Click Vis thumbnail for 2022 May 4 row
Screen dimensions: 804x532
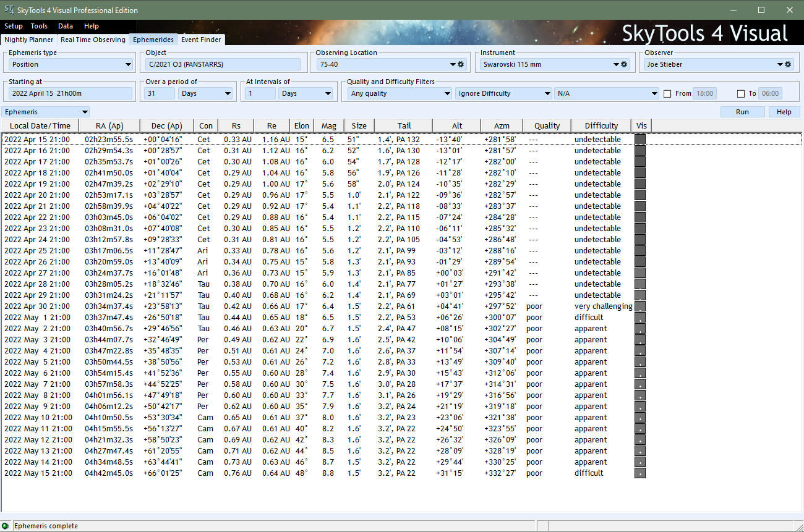[640, 351]
